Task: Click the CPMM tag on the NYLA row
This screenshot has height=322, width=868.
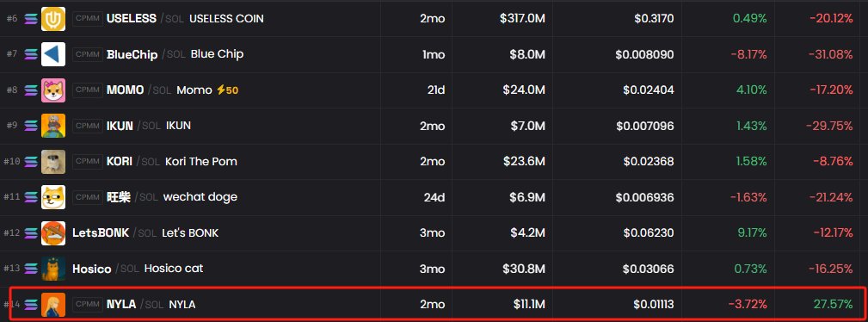Action: click(x=88, y=304)
